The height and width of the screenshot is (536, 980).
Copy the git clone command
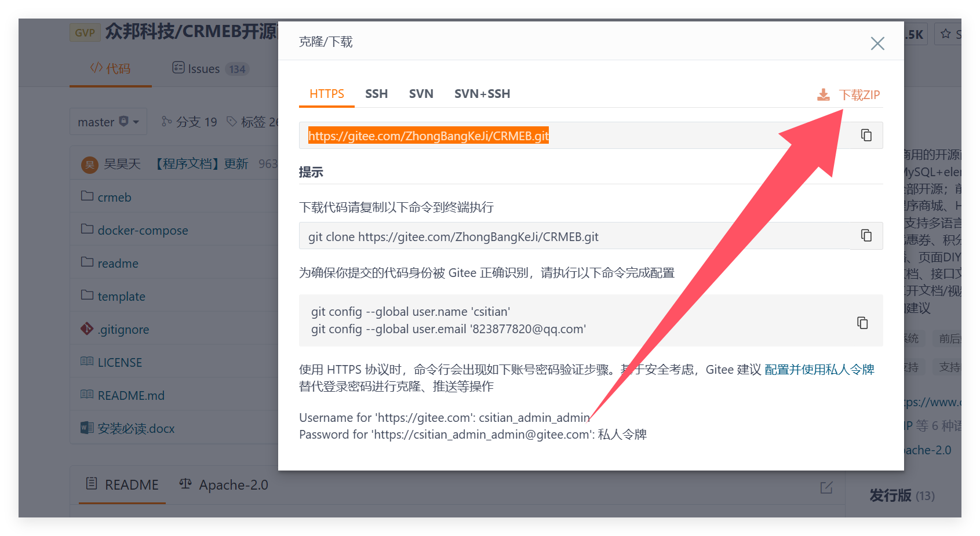point(866,235)
